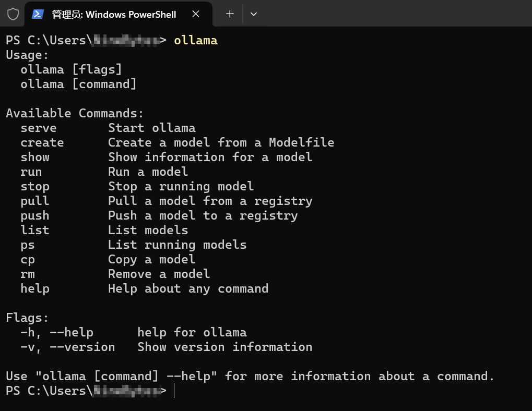
Task: Click the 'Usage:' heading
Action: [x=27, y=55]
